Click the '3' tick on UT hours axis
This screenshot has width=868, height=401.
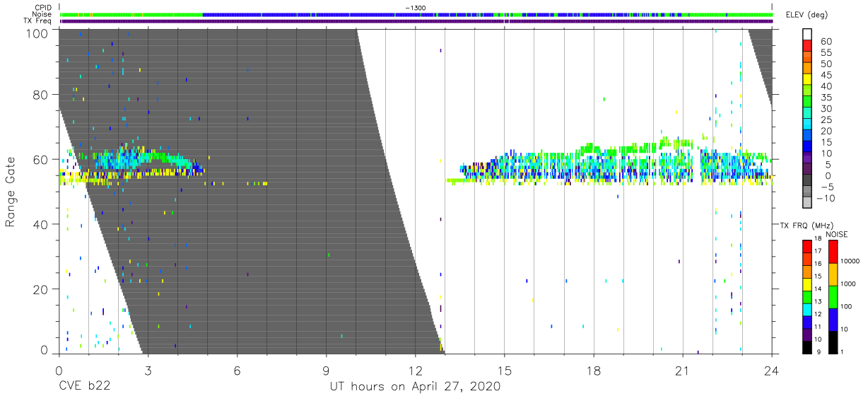point(148,371)
